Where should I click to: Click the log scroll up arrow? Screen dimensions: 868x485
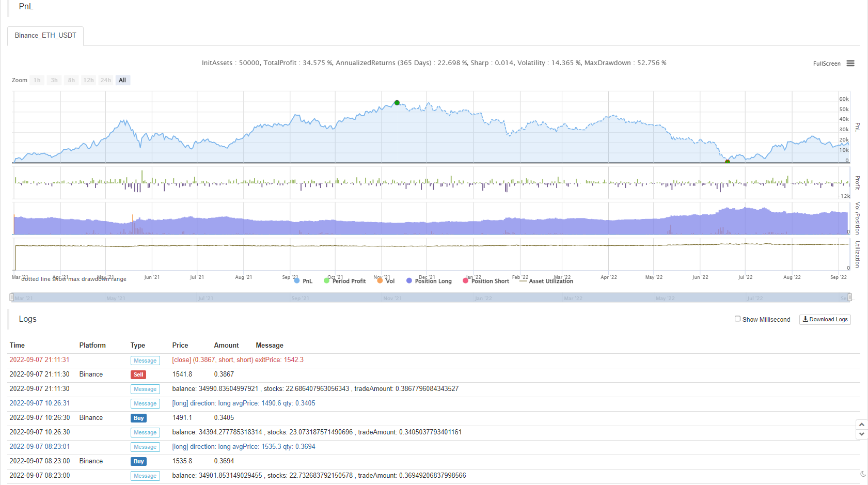(x=861, y=425)
